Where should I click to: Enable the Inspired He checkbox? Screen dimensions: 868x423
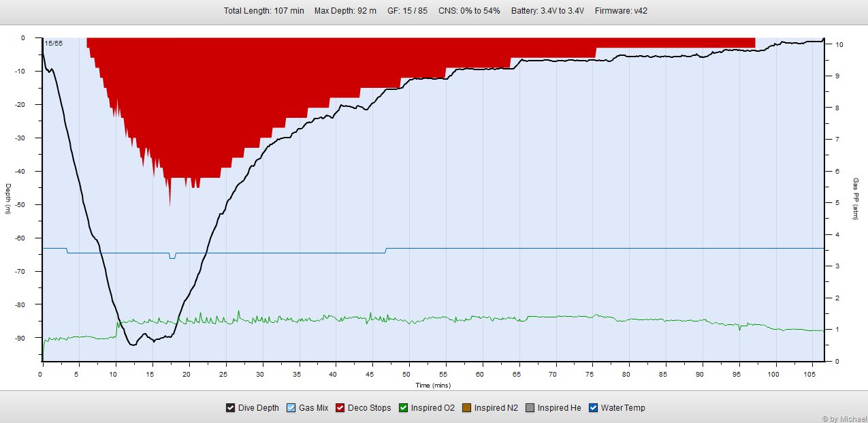click(530, 408)
